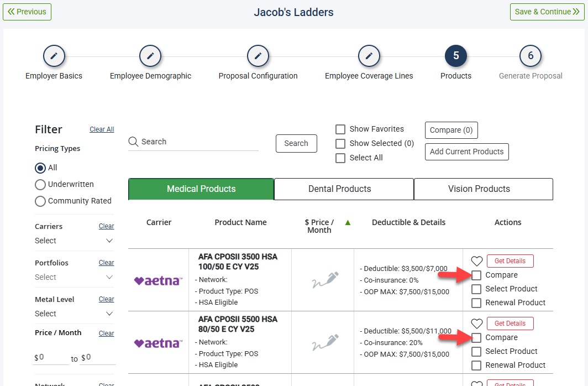
Task: Choose Community Rated pricing type
Action: pos(40,201)
